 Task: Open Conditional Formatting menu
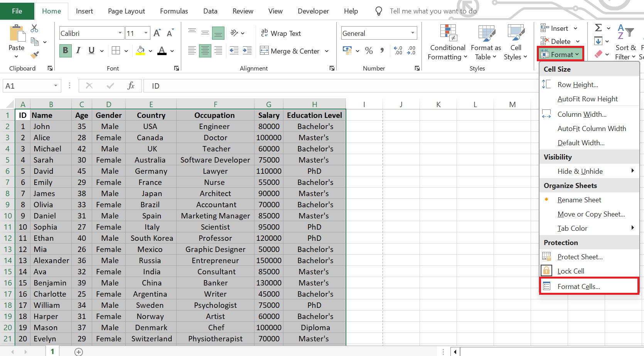(x=448, y=42)
